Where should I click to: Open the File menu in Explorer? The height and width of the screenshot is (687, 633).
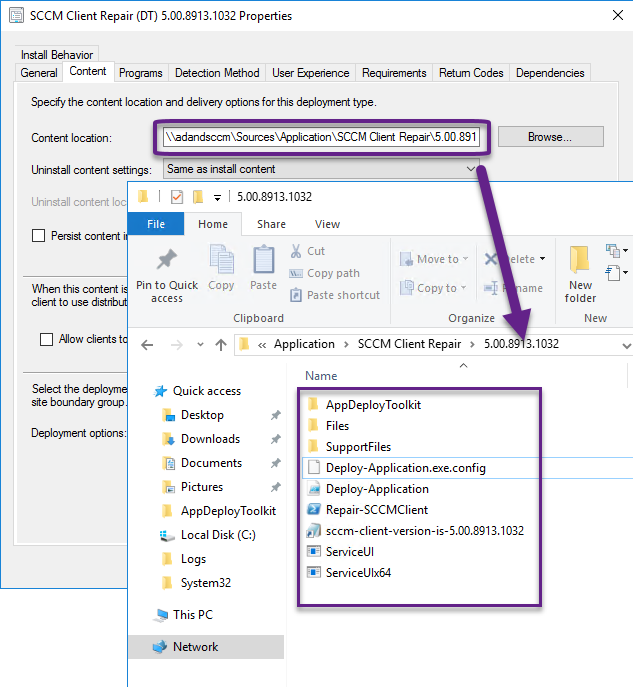coord(156,224)
